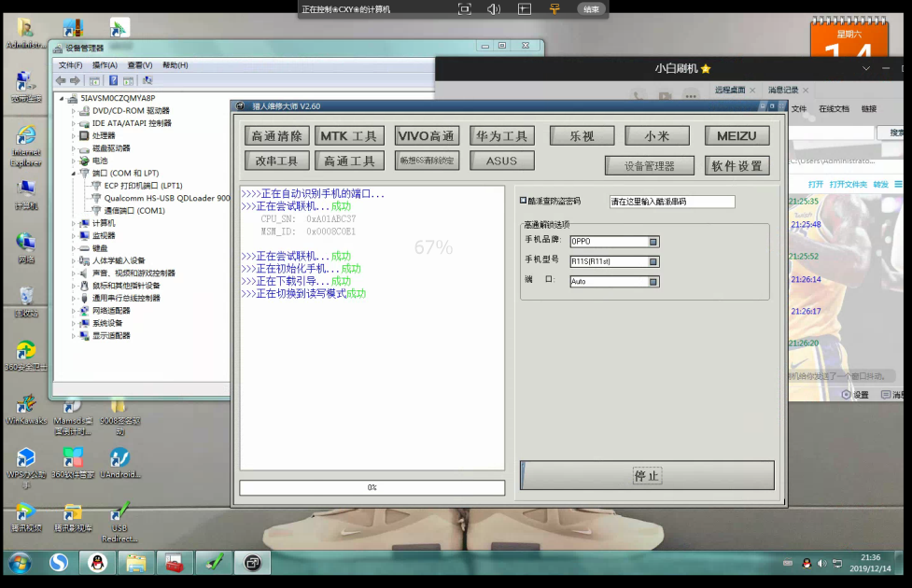
Task: Open Sogou browser icon in taskbar
Action: 58,563
